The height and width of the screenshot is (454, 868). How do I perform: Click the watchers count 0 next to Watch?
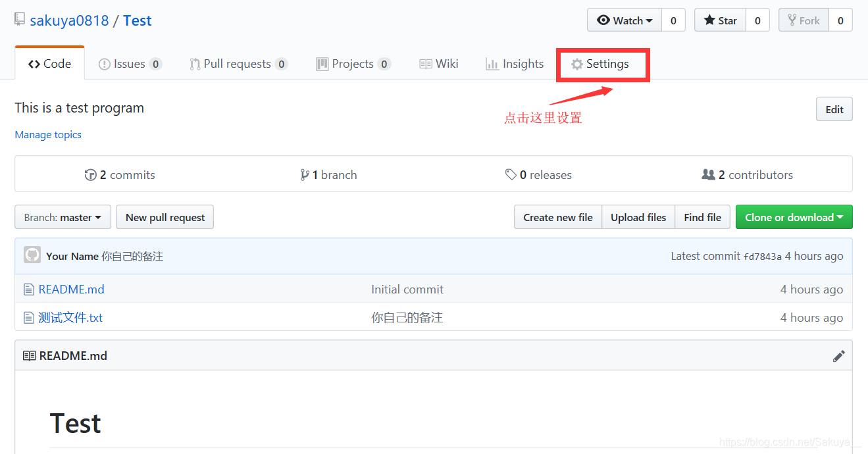pyautogui.click(x=673, y=20)
